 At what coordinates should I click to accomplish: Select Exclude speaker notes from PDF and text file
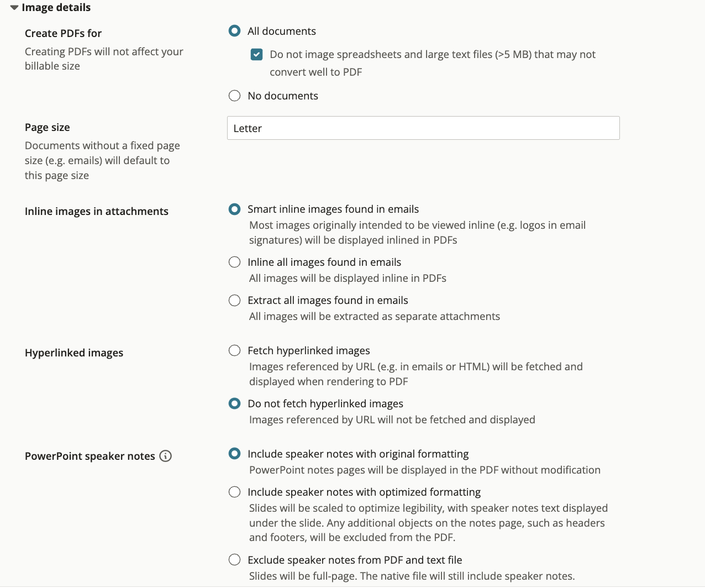(x=234, y=560)
